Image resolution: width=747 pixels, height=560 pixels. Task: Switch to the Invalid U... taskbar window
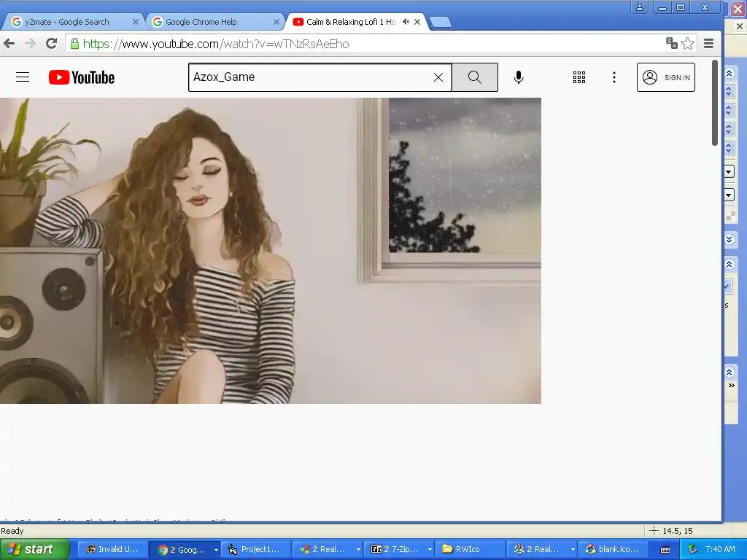(112, 549)
